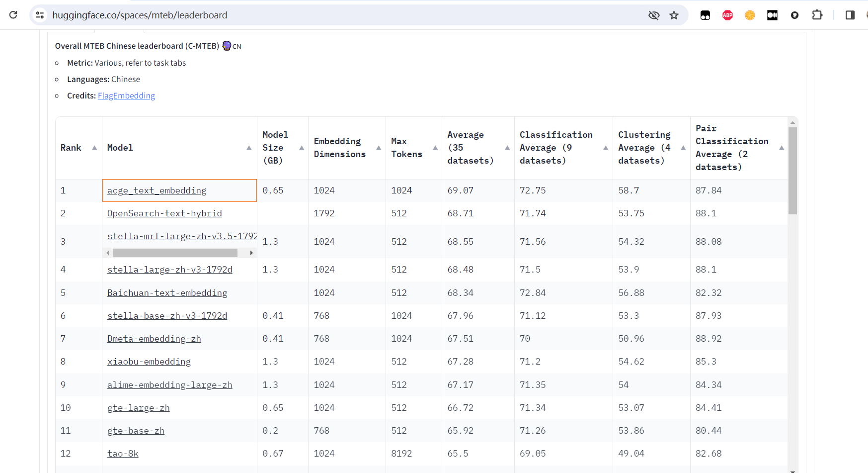
Task: Click the orange slice extension icon
Action: (x=750, y=15)
